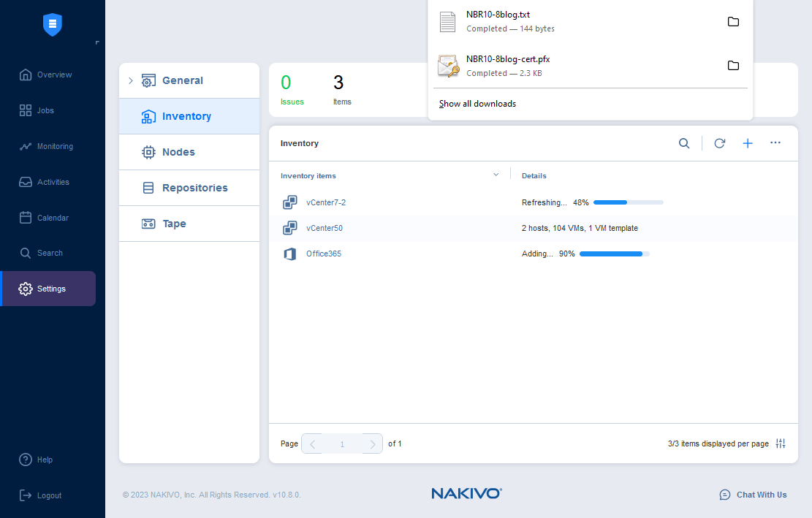Click the page number input field
812x518 pixels.
click(342, 444)
